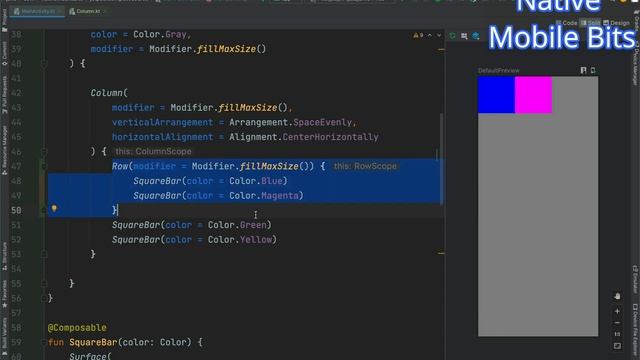Click the yellow lightbulb intention icon
This screenshot has width=640, height=360.
[x=54, y=209]
